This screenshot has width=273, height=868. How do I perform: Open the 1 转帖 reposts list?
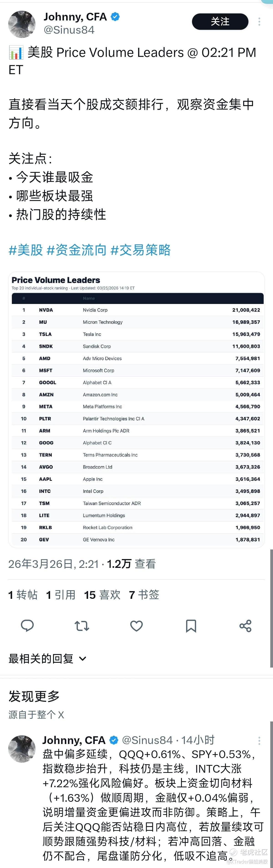23,595
